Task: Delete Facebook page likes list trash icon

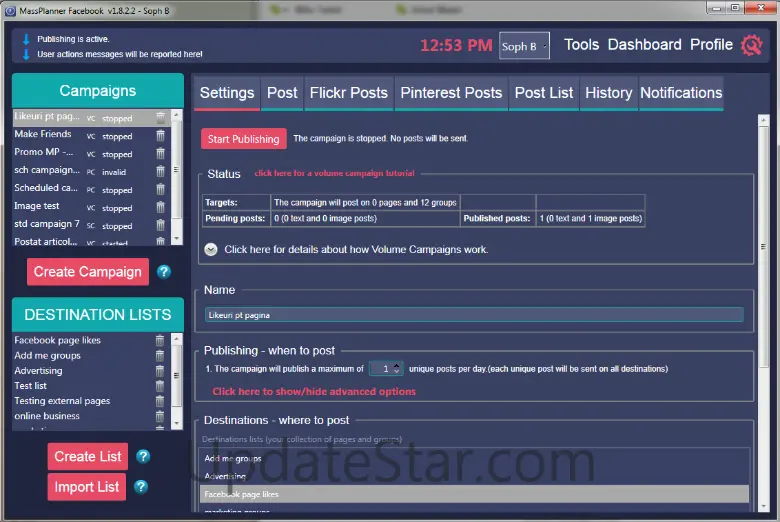Action: [x=160, y=340]
